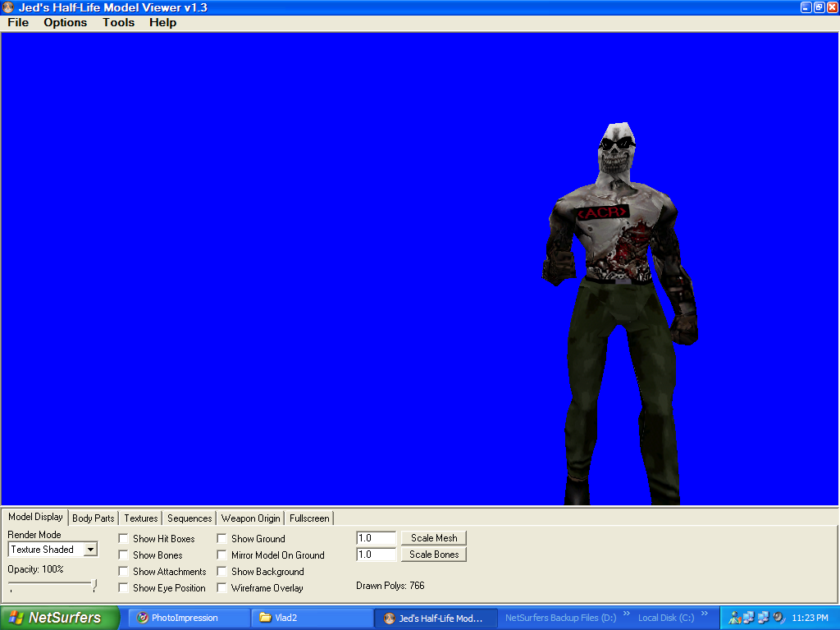Enable Show Hit Boxes checkbox
The height and width of the screenshot is (630, 840).
pos(123,538)
